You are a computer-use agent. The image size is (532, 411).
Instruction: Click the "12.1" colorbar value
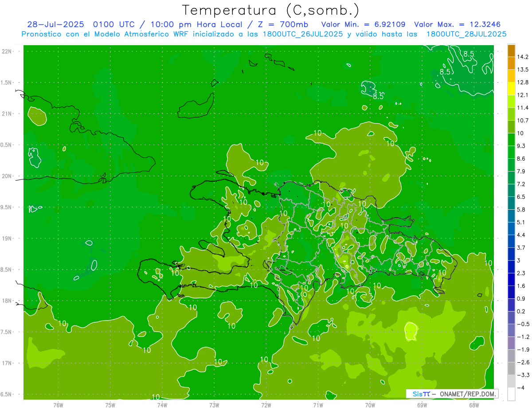[x=523, y=95]
